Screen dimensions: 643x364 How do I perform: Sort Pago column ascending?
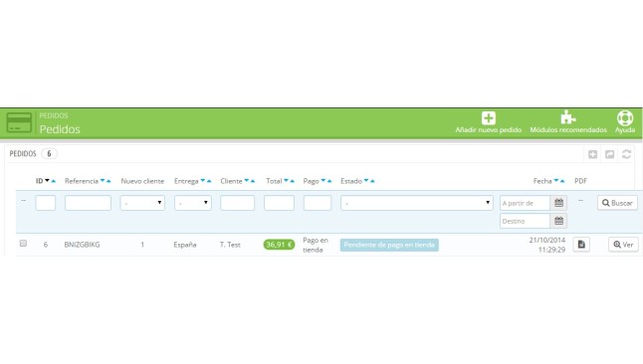pos(329,181)
